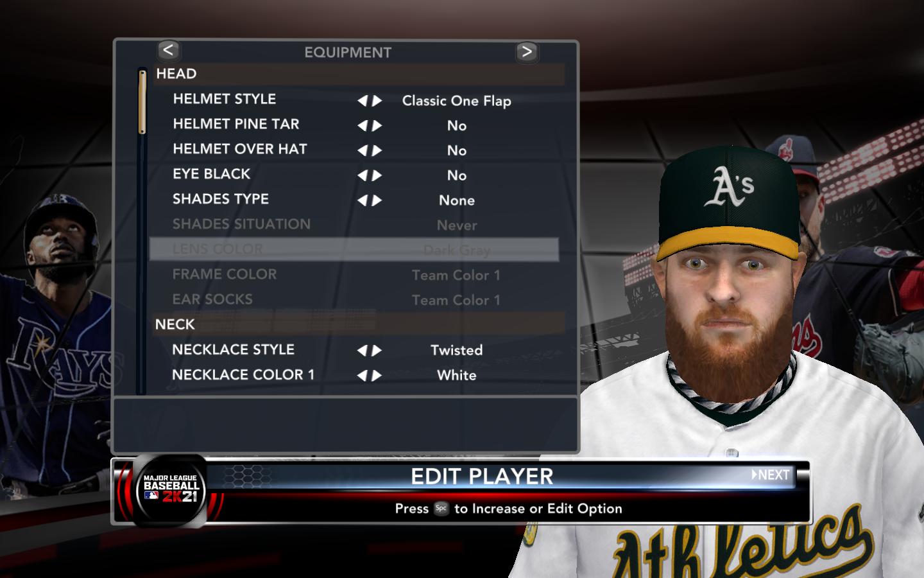Viewport: 924px width, 578px height.
Task: Select the Lens Color row
Action: (x=354, y=249)
